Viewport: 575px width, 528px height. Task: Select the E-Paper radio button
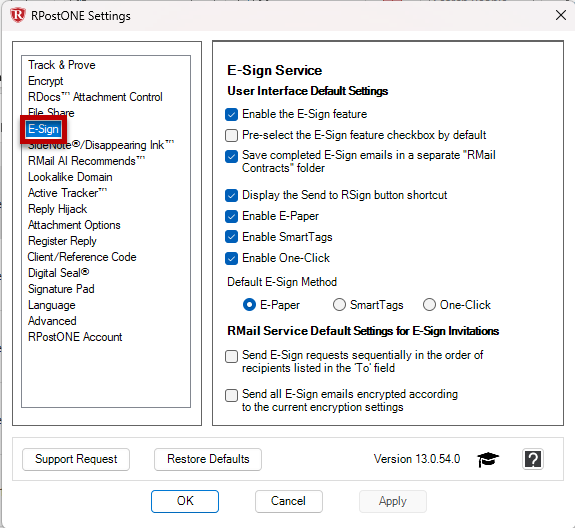(x=249, y=305)
